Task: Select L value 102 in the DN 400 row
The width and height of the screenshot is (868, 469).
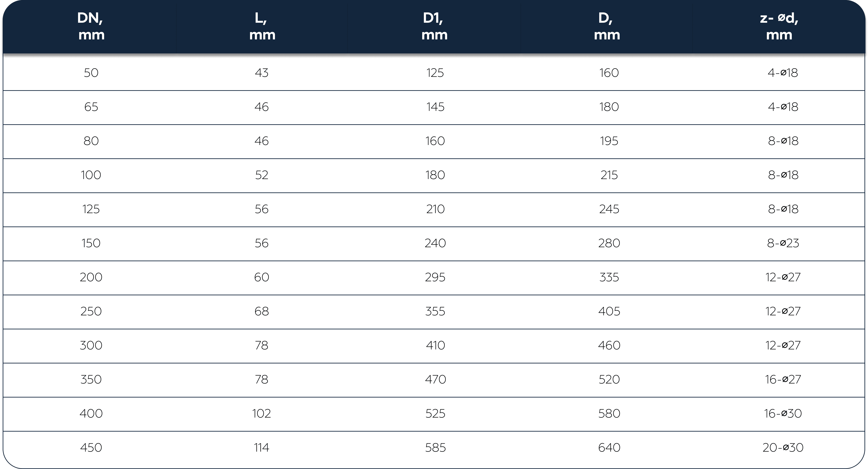Action: (x=261, y=413)
